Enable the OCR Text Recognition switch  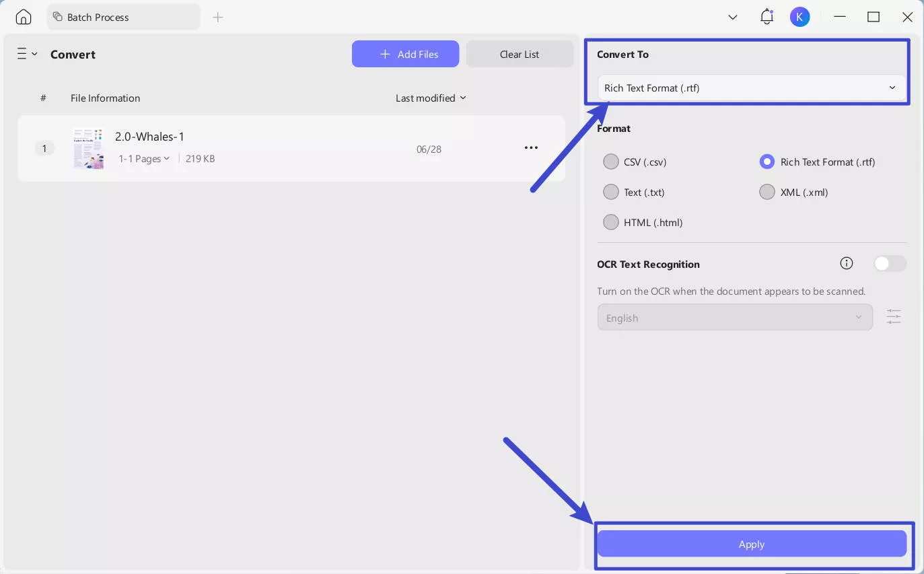[x=890, y=264]
